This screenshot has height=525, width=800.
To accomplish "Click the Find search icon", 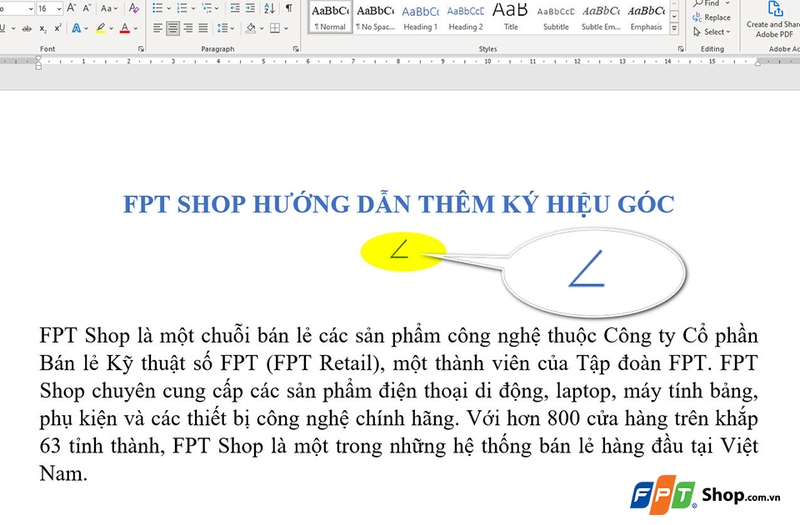I will click(698, 4).
